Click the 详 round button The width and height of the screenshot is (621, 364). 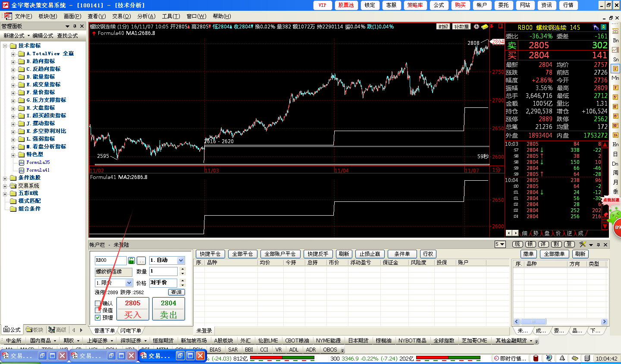point(543,244)
